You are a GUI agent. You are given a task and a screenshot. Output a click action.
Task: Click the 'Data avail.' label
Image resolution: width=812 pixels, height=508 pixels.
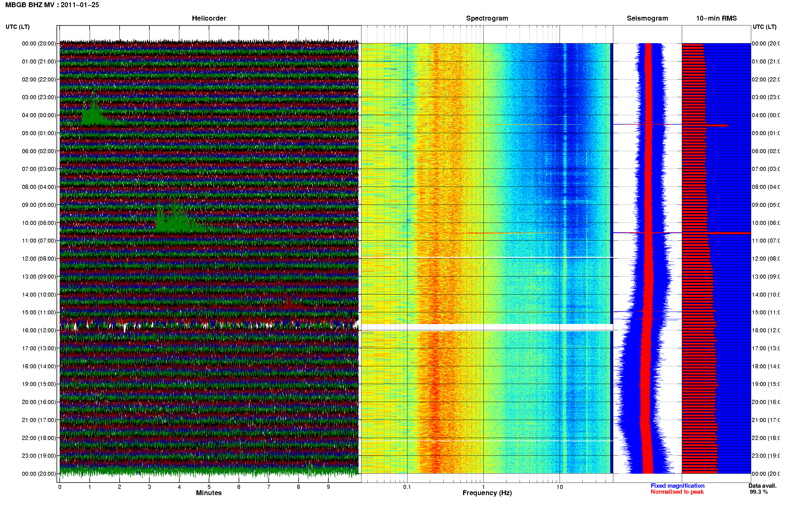[762, 486]
